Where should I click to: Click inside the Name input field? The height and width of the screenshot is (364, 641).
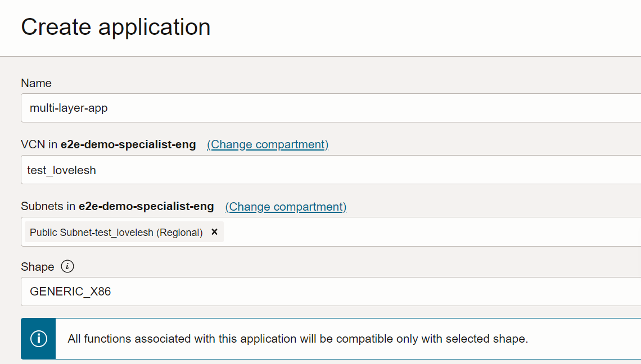[x=225, y=108]
